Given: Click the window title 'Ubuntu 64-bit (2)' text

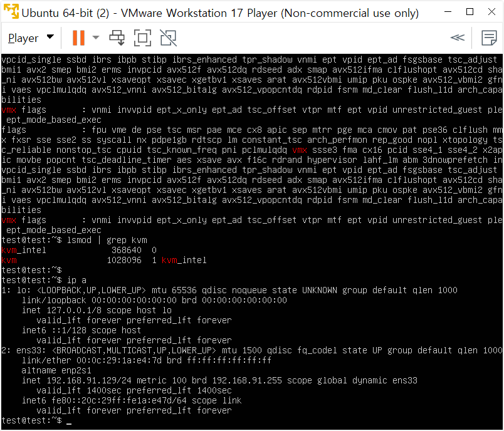Looking at the screenshot, I should click(x=66, y=13).
